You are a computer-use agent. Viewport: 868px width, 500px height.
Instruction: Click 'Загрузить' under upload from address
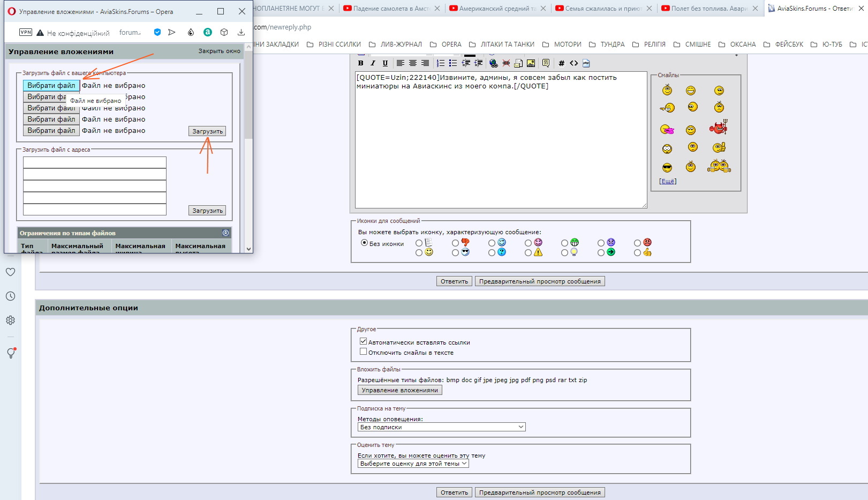point(207,211)
